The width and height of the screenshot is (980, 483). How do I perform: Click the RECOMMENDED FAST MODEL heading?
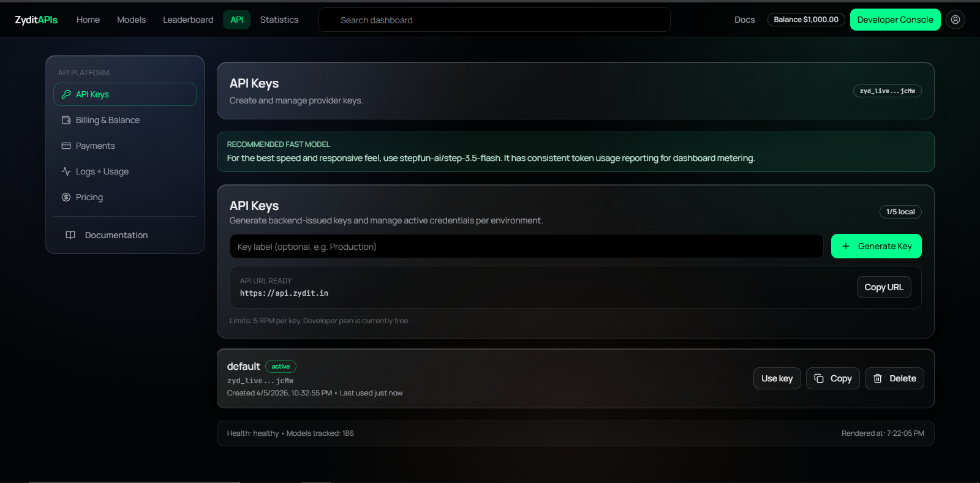(279, 144)
